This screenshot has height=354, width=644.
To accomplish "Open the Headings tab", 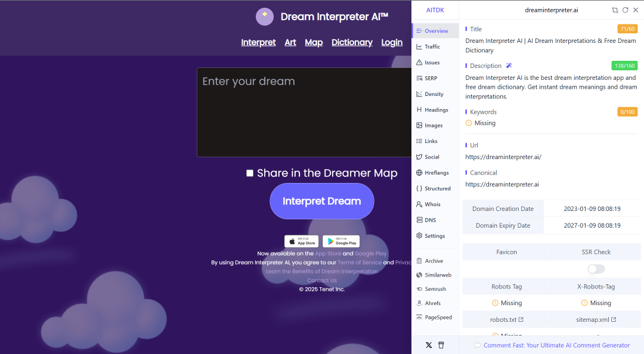I will 435,110.
